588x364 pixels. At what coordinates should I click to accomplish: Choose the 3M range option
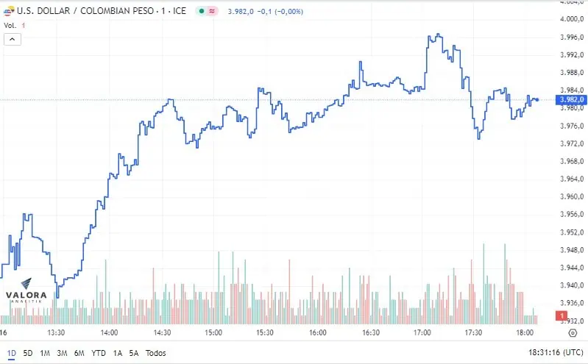pos(62,353)
